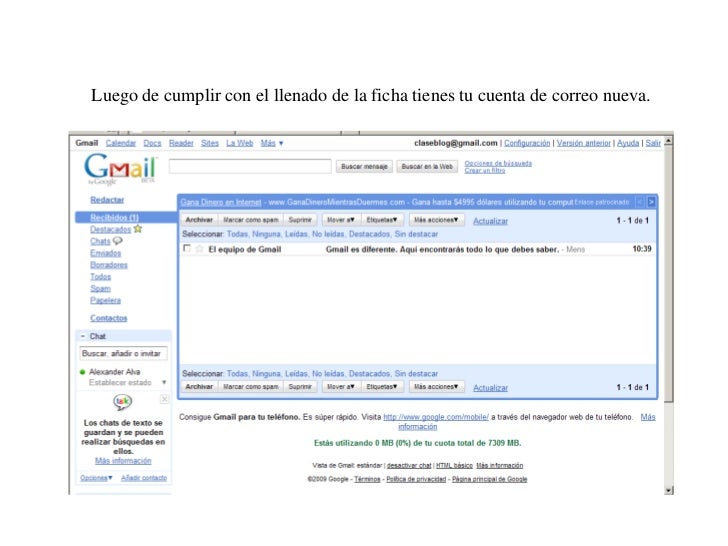
Task: Click Buscar mensaje button
Action: 364,166
